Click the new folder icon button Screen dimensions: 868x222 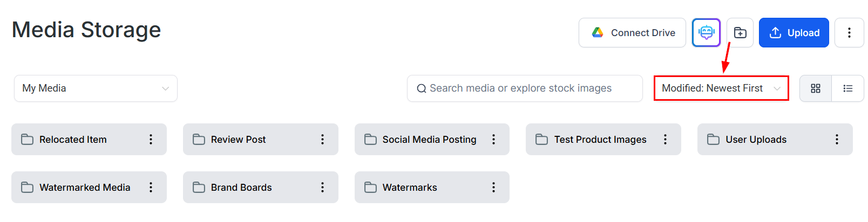tap(740, 33)
